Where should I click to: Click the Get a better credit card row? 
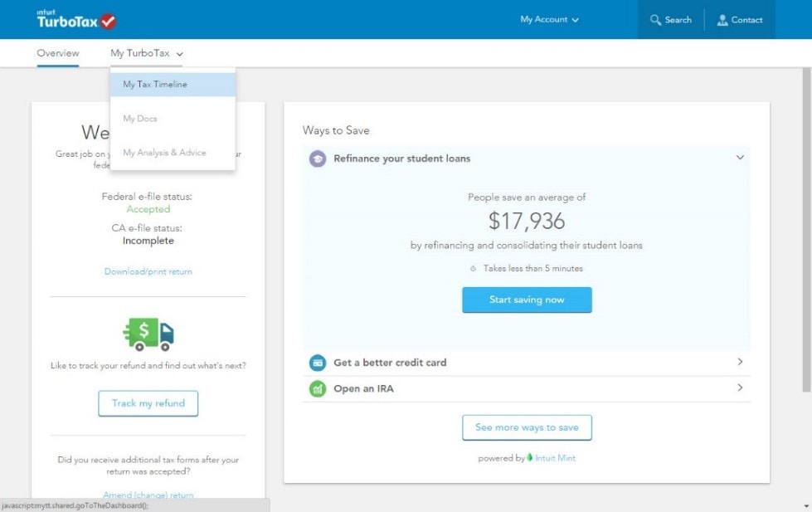coord(527,363)
